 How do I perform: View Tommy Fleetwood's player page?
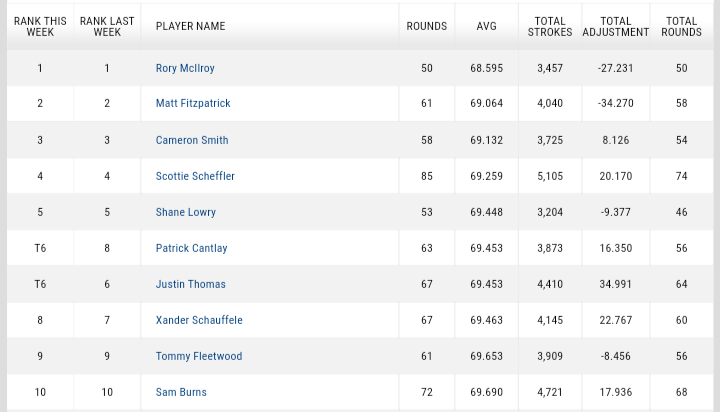pos(199,356)
